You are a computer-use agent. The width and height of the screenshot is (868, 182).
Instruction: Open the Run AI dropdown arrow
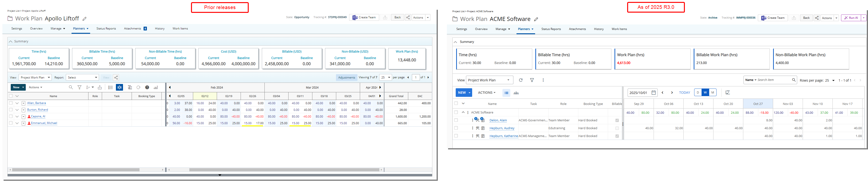pyautogui.click(x=864, y=18)
